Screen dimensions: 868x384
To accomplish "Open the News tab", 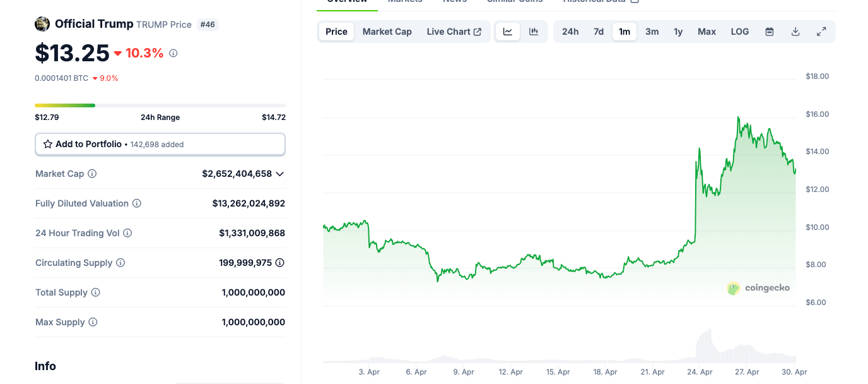I will (x=454, y=2).
